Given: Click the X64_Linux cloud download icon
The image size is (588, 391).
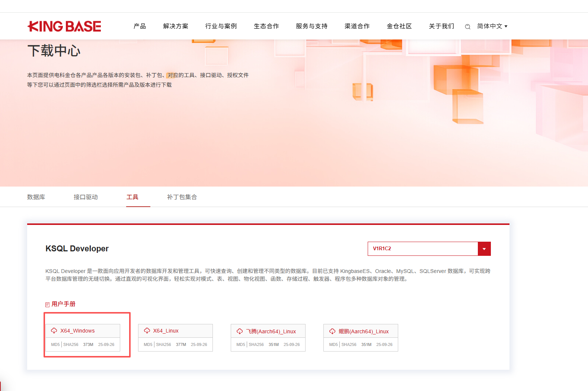Looking at the screenshot, I should (x=147, y=331).
